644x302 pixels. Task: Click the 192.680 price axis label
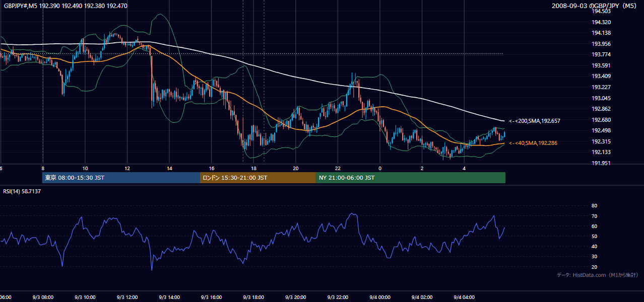point(601,120)
